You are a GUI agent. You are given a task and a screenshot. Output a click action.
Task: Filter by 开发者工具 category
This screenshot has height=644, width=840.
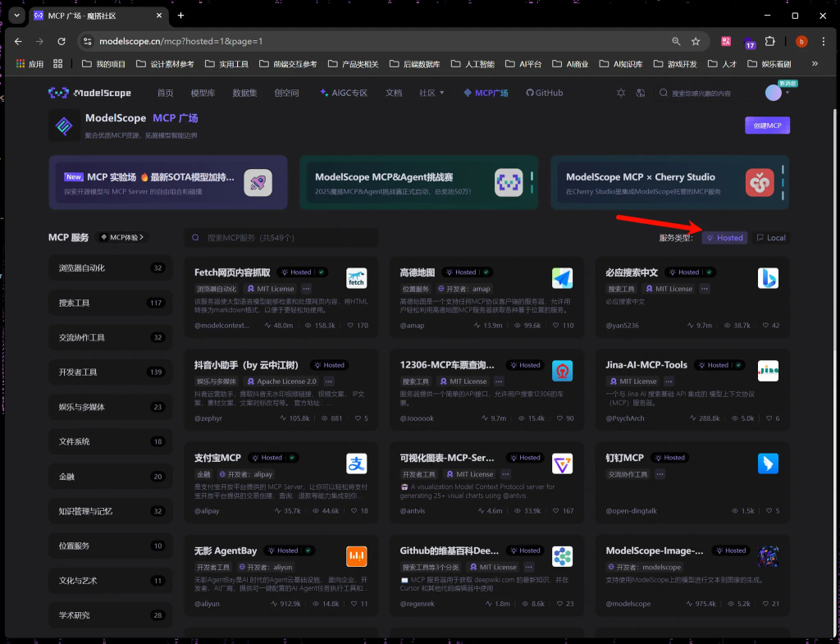[x=111, y=372]
